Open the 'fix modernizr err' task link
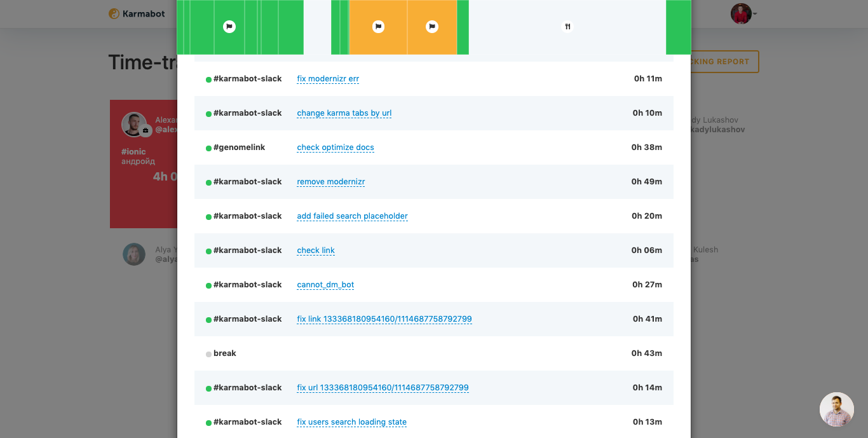The height and width of the screenshot is (438, 868). pos(328,79)
